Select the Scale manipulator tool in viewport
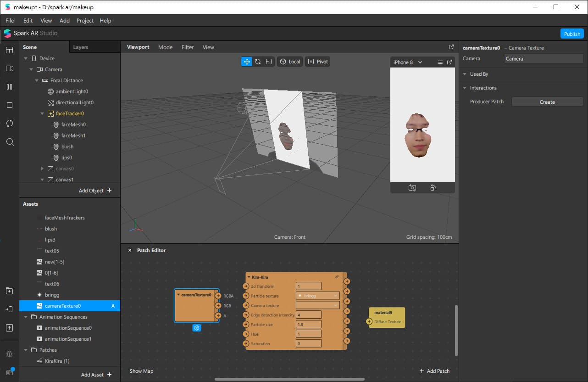588x382 pixels. (269, 62)
